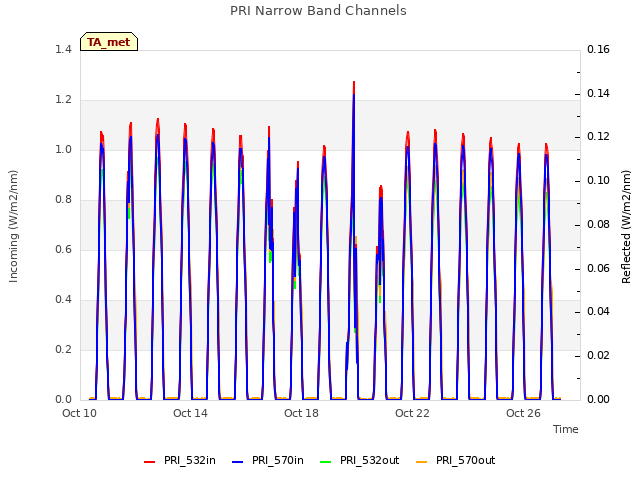Click the TA_met annotation label
The height and width of the screenshot is (480, 640).
click(x=109, y=42)
